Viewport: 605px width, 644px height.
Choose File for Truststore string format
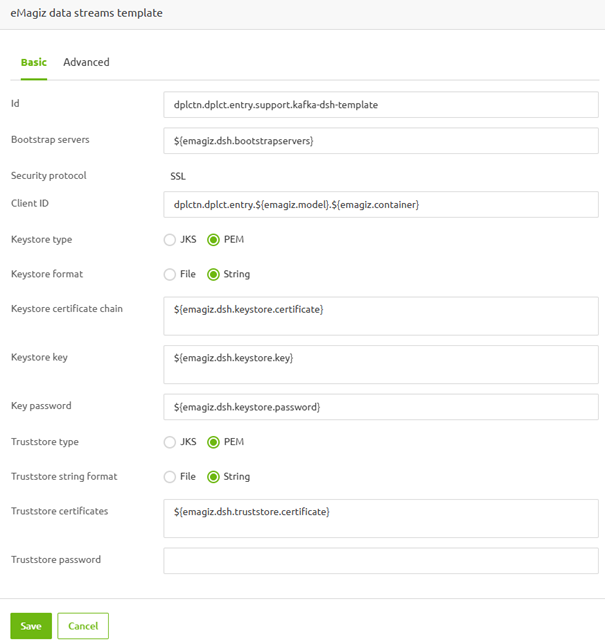(x=170, y=477)
